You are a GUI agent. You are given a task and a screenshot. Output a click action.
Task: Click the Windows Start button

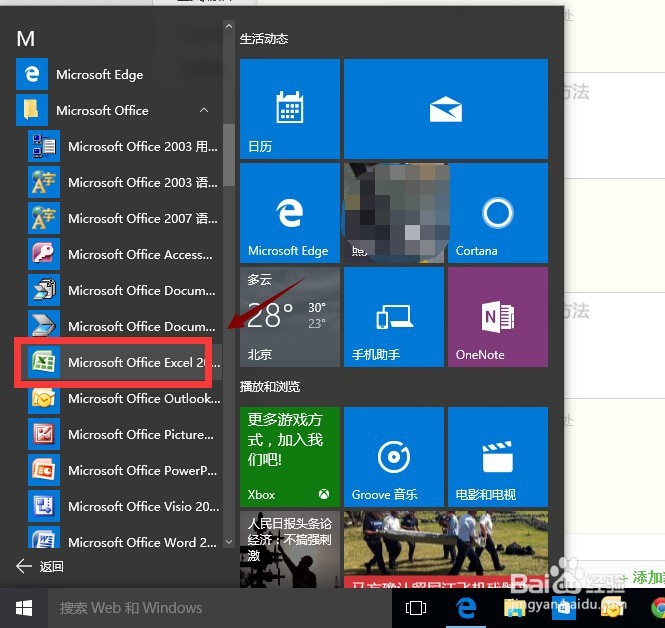[24, 608]
